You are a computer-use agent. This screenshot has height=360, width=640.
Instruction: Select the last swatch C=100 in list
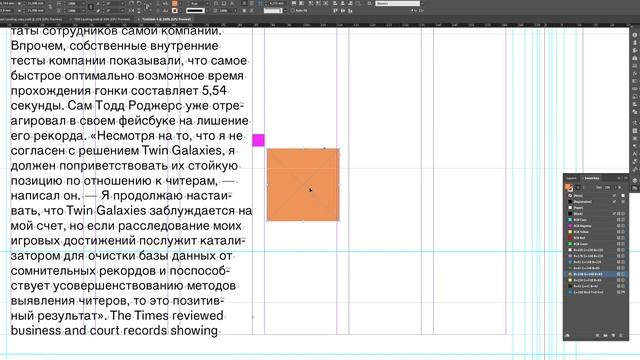click(x=596, y=292)
